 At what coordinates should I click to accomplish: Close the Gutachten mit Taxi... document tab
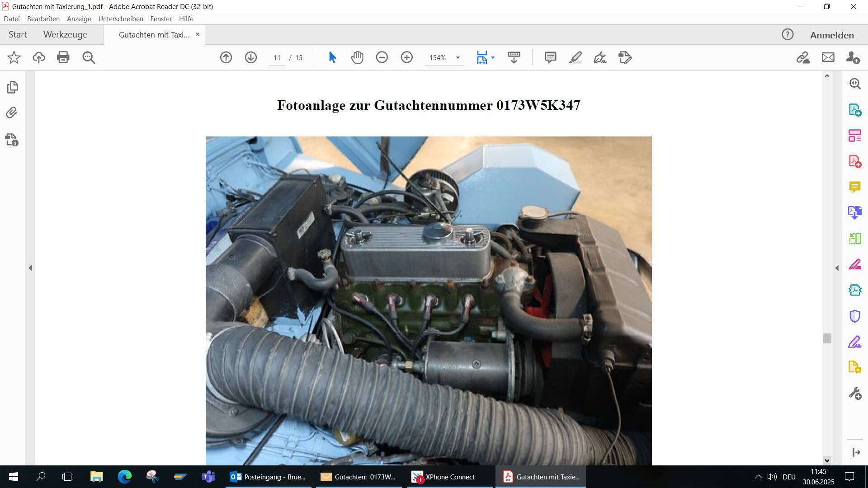(x=197, y=35)
